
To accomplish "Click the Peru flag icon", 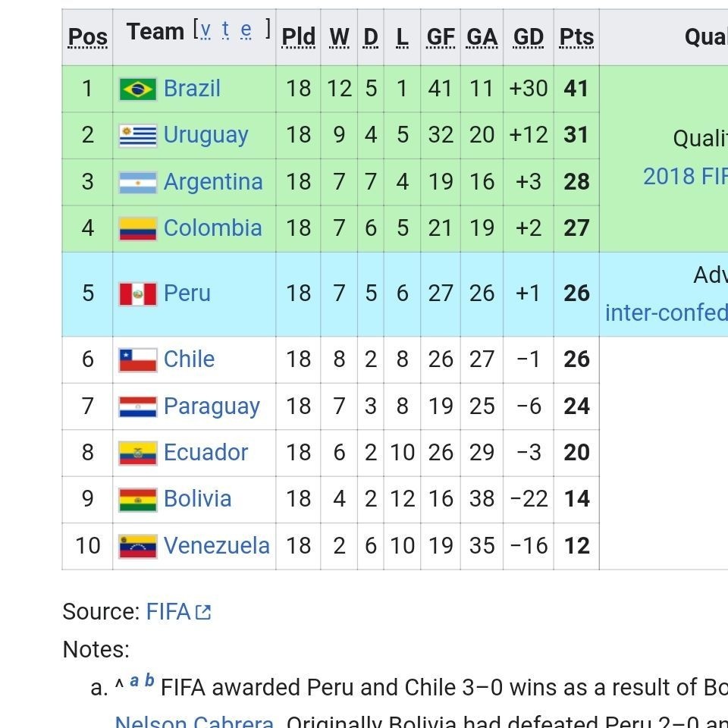I will click(138, 293).
